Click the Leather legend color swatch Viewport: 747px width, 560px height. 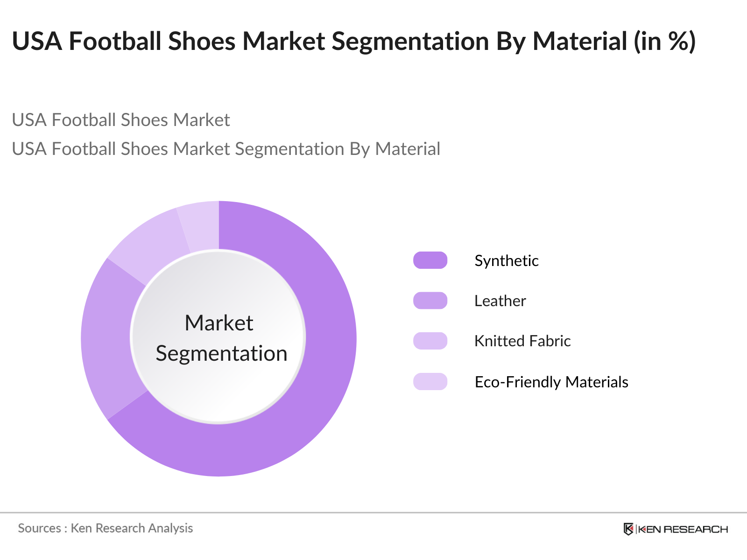pos(430,301)
